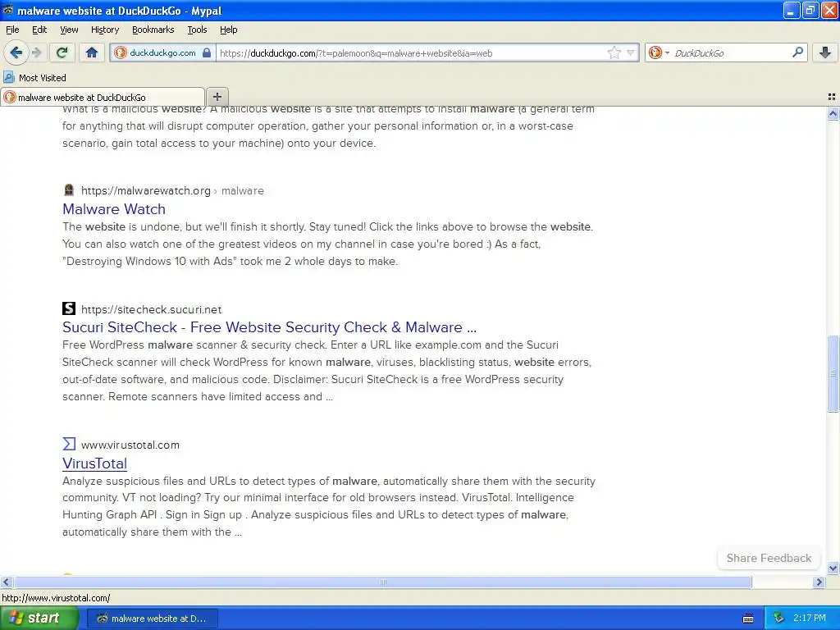Open the tab groups grid icon
This screenshot has width=840, height=630.
tap(832, 97)
